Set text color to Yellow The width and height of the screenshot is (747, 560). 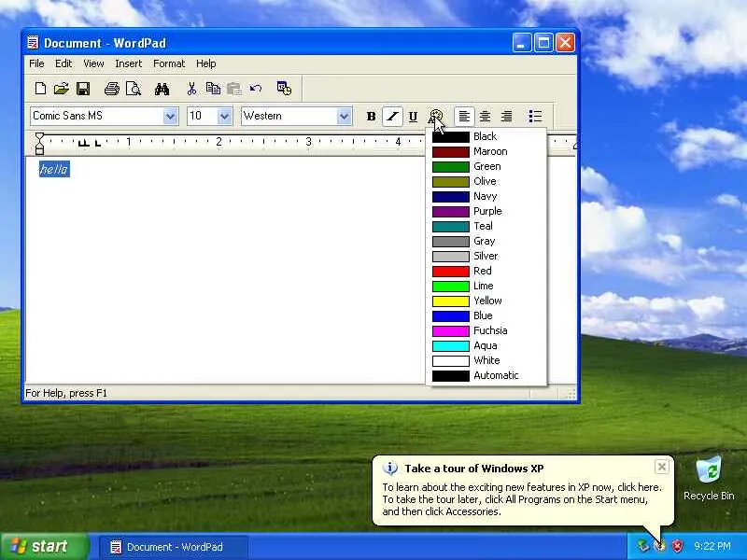486,301
